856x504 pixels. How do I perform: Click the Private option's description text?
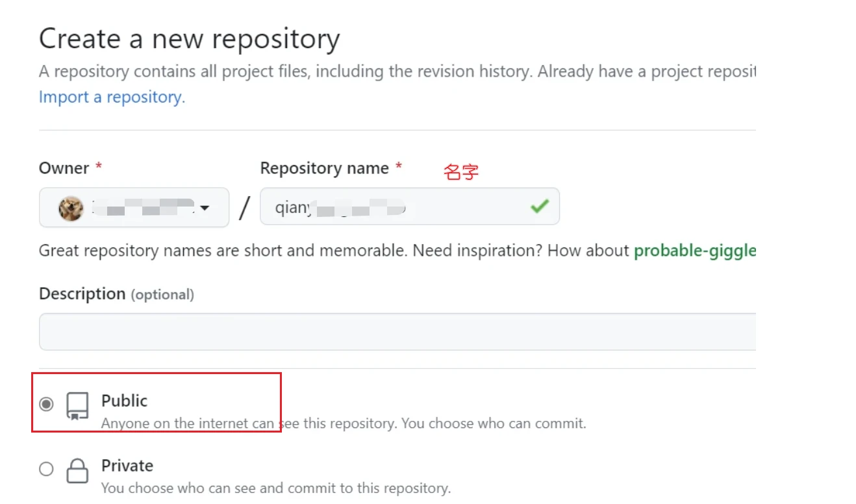point(275,488)
